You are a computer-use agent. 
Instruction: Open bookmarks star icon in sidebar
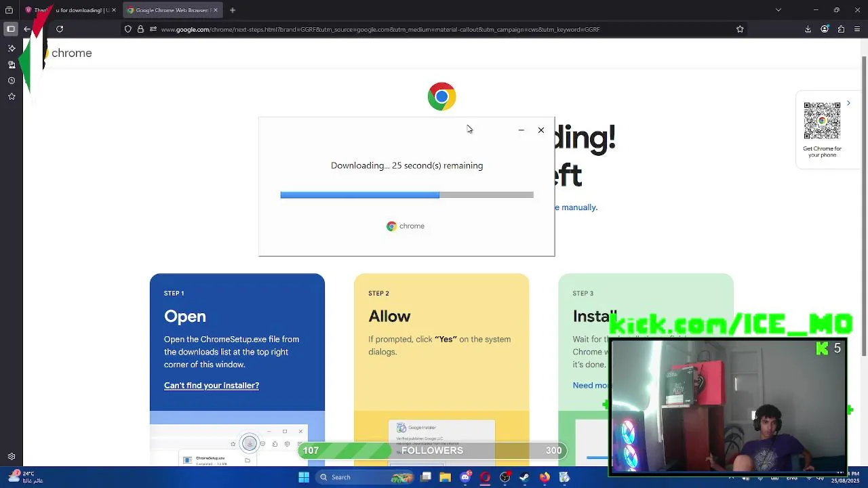click(12, 97)
